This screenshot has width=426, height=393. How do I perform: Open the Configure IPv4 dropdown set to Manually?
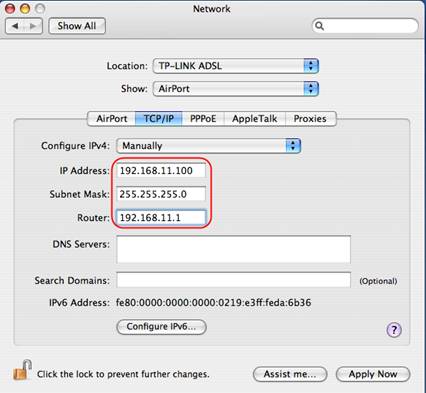coord(209,146)
